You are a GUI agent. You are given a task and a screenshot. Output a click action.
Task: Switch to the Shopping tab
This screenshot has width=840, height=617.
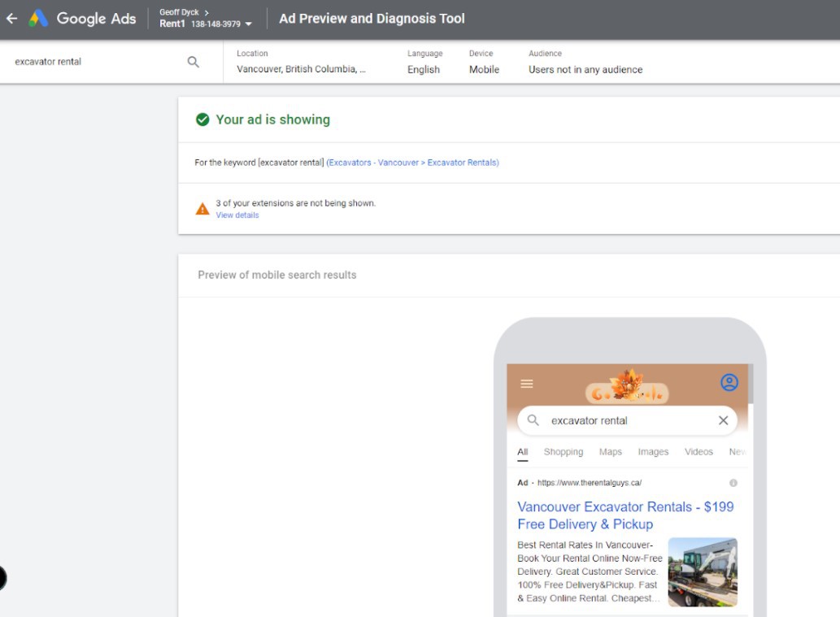(564, 452)
